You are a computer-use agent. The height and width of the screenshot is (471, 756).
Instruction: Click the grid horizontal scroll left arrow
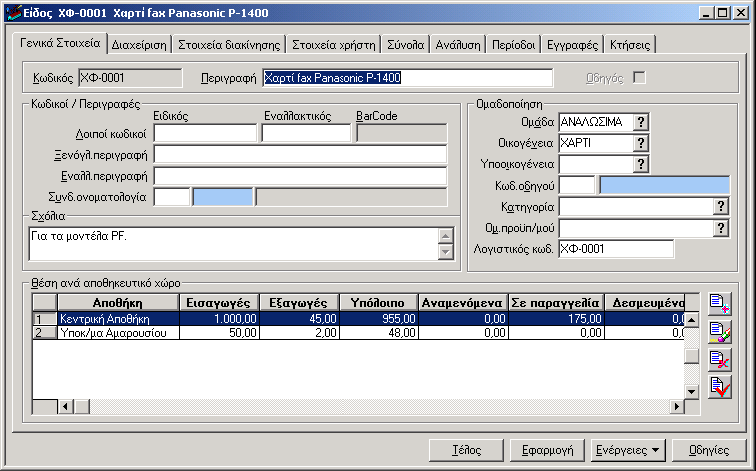pyautogui.click(x=65, y=406)
